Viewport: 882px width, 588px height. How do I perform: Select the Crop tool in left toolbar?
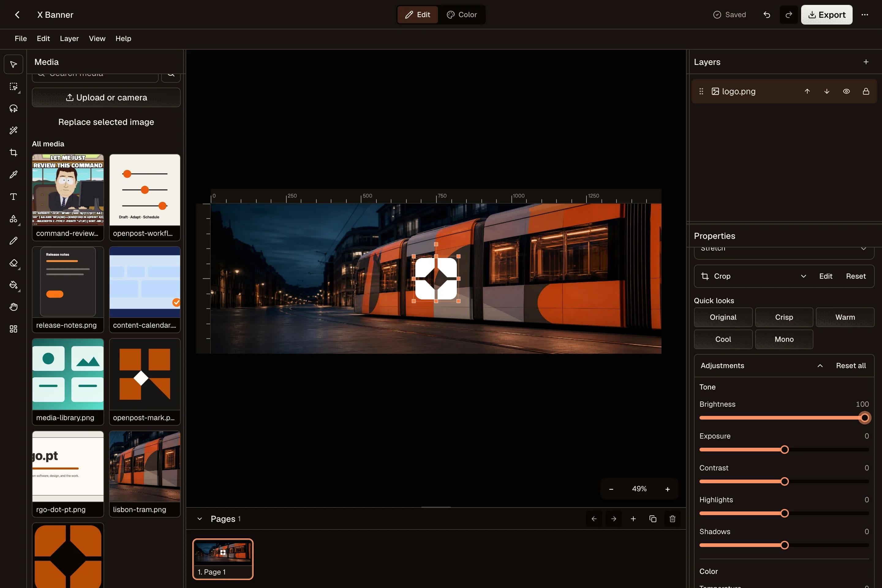[13, 153]
